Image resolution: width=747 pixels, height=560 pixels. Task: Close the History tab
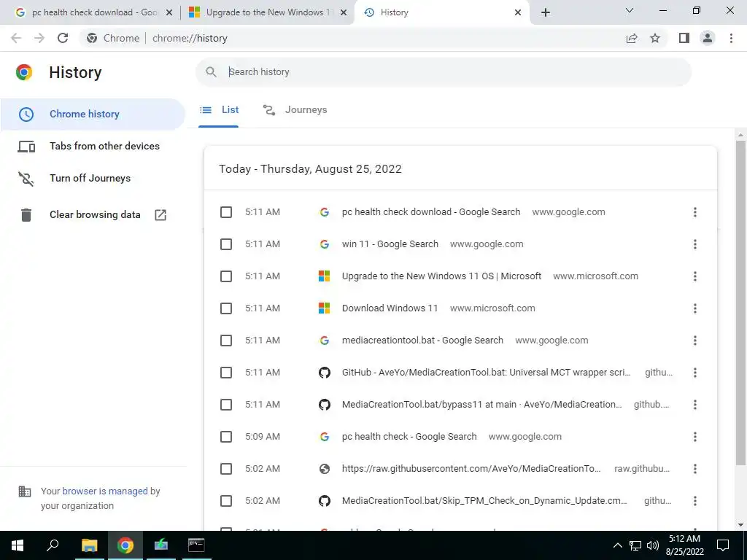pyautogui.click(x=518, y=12)
